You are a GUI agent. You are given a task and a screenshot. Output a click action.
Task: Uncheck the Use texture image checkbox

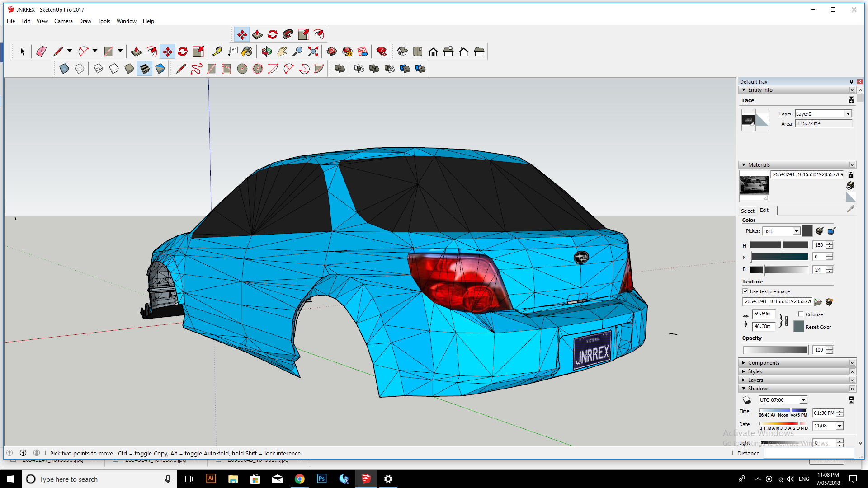[746, 291]
